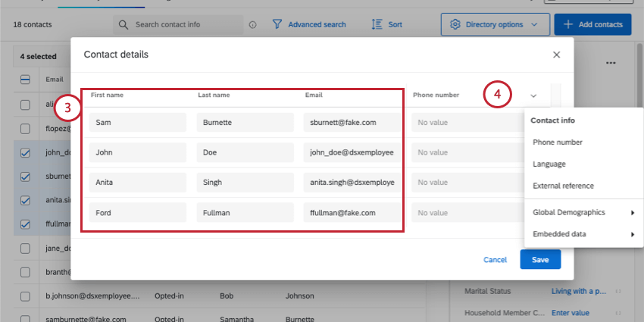
Task: Click Sam's First name field
Action: click(138, 123)
